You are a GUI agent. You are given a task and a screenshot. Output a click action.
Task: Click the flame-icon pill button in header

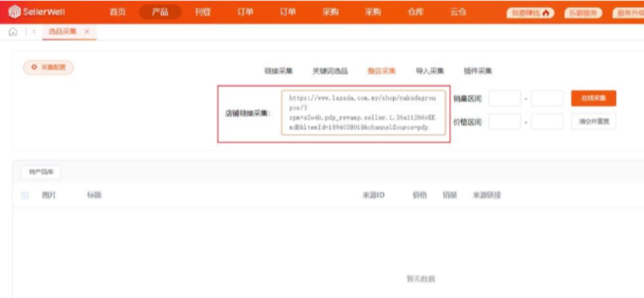(530, 13)
